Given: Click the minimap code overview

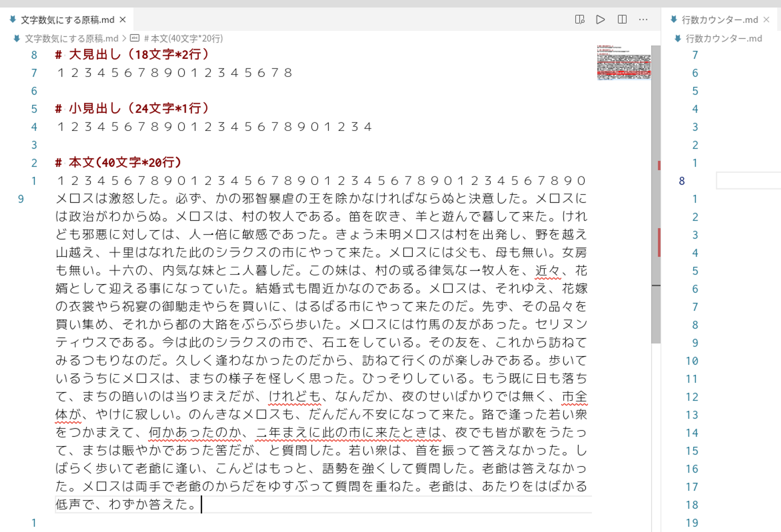Looking at the screenshot, I should [624, 62].
